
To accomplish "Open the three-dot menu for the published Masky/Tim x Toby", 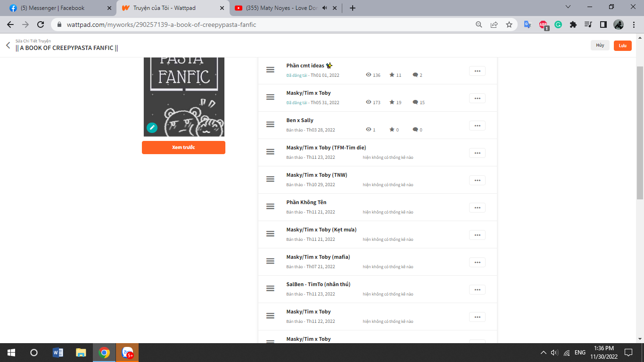I will click(477, 98).
